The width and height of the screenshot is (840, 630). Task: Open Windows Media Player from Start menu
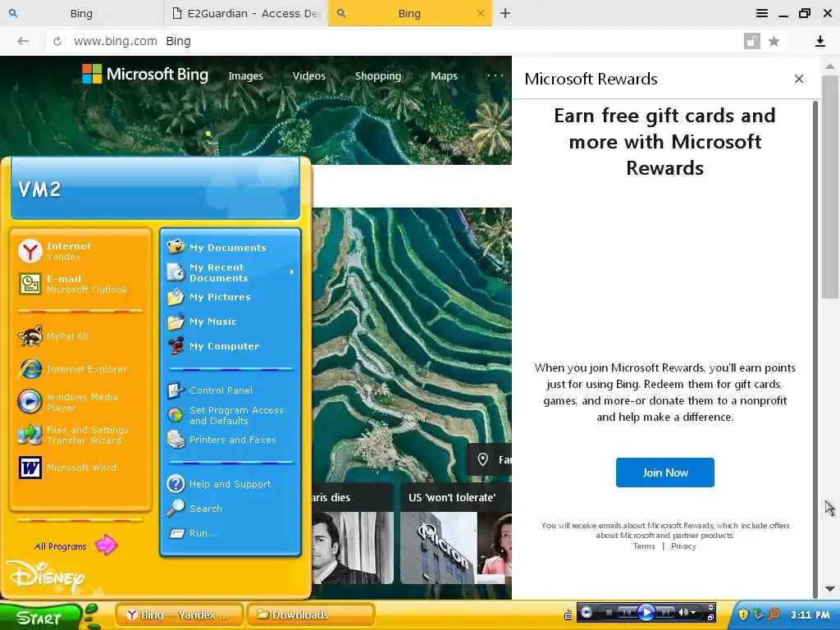[80, 402]
